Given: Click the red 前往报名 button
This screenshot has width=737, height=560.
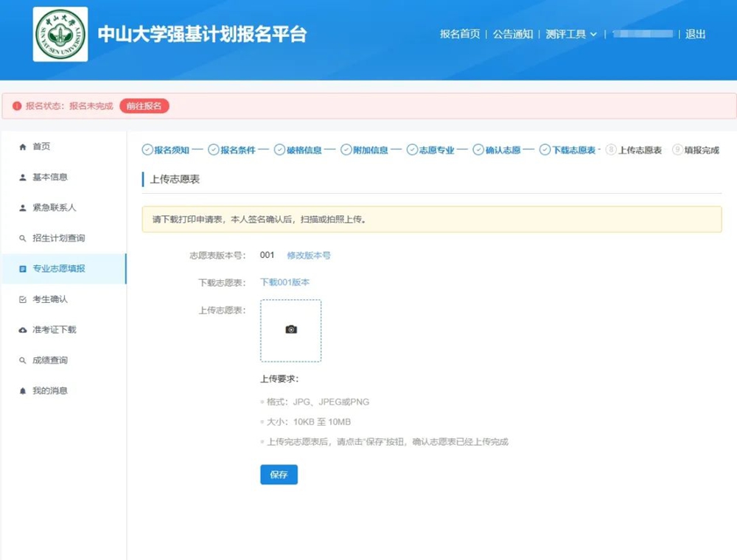Looking at the screenshot, I should click(144, 106).
